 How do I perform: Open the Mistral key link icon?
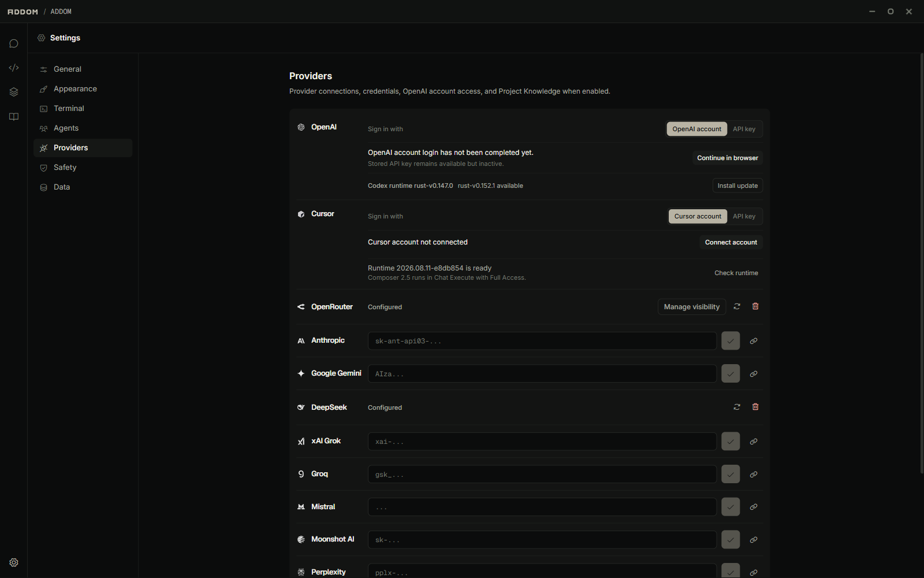(754, 507)
